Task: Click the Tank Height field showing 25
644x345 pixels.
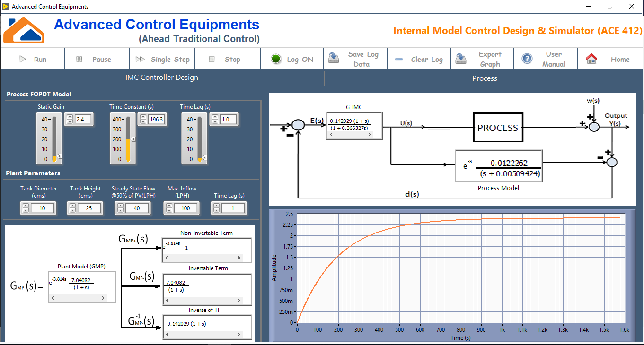Action: tap(89, 208)
